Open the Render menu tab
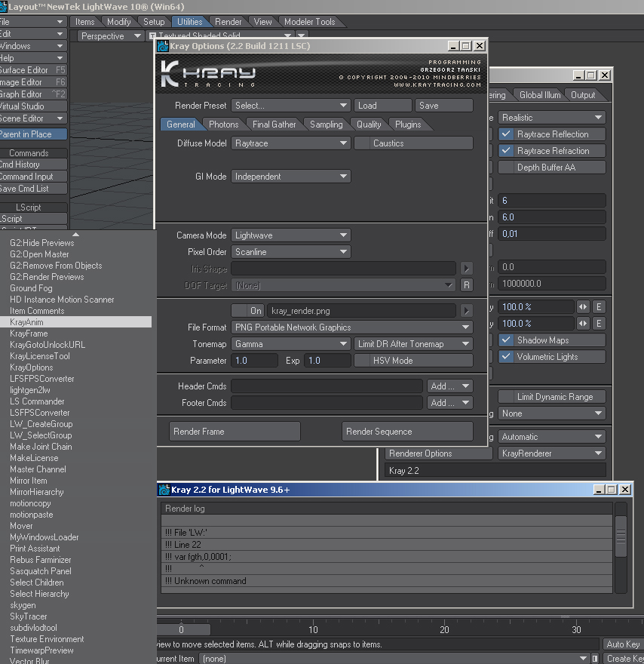This screenshot has width=644, height=664. [x=228, y=22]
